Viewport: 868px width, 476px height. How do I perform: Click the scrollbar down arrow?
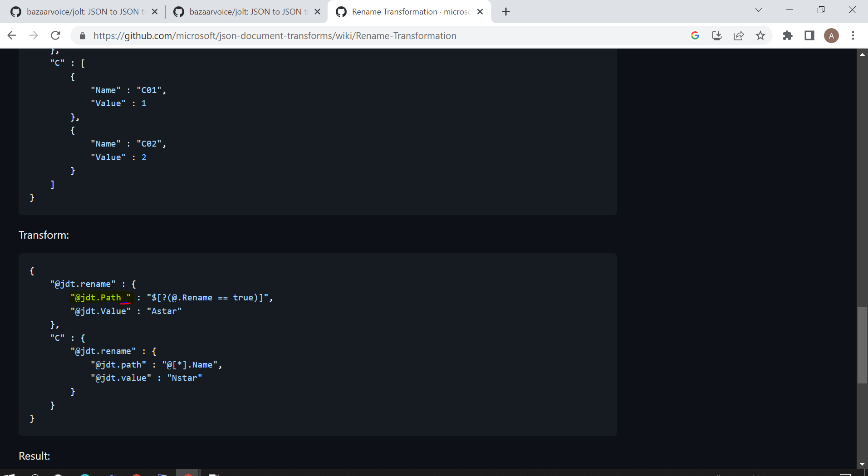[x=862, y=464]
